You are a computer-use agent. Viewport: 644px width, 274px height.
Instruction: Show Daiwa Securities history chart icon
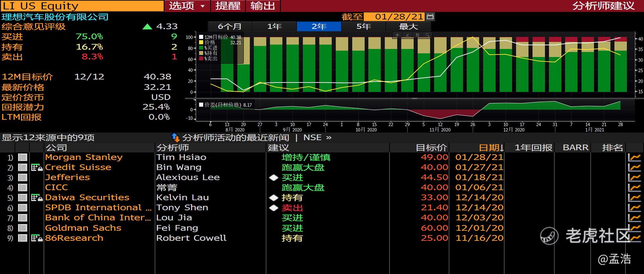coord(635,198)
